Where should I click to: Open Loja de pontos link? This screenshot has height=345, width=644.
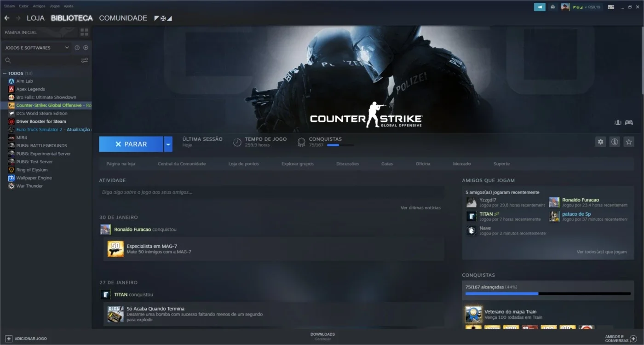pyautogui.click(x=244, y=164)
